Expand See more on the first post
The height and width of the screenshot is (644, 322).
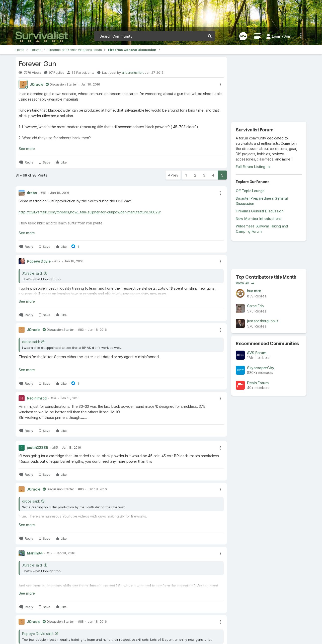27,149
